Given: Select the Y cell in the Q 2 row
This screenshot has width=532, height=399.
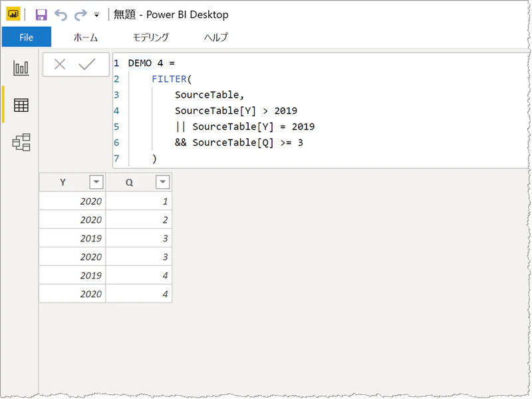Looking at the screenshot, I should coord(72,220).
